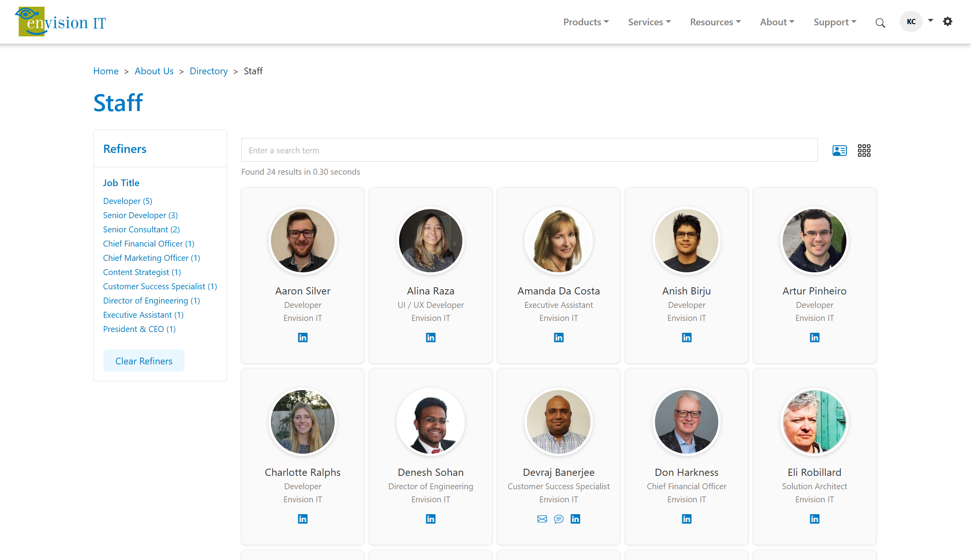971x560 pixels.
Task: Open the Support menu
Action: [x=835, y=22]
